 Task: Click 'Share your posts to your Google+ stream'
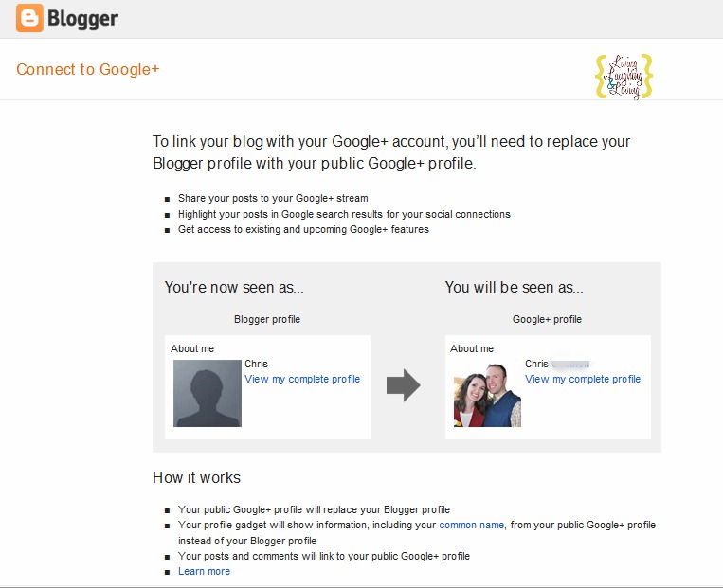click(273, 198)
